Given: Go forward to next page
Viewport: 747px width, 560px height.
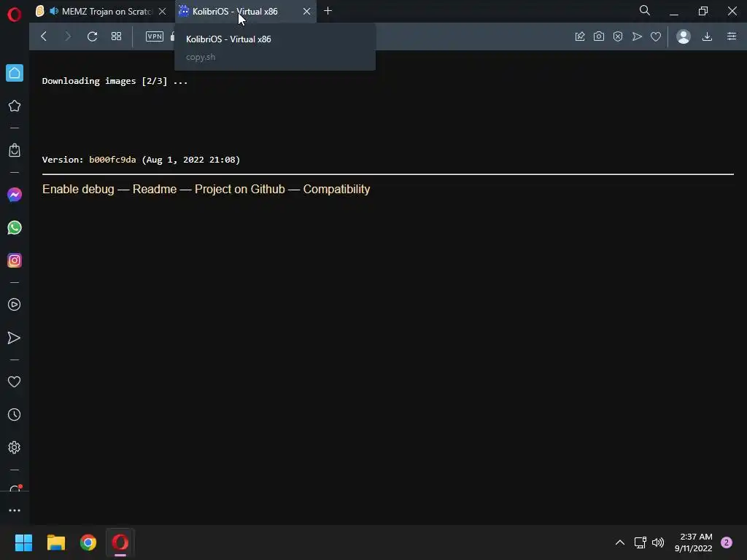Looking at the screenshot, I should [x=68, y=36].
